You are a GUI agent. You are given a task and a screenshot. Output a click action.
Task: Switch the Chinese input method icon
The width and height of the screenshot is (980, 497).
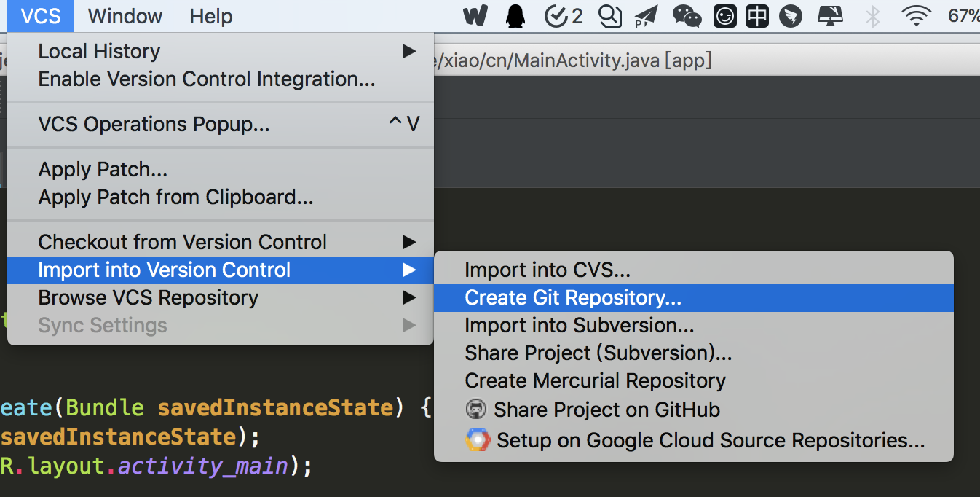click(757, 16)
